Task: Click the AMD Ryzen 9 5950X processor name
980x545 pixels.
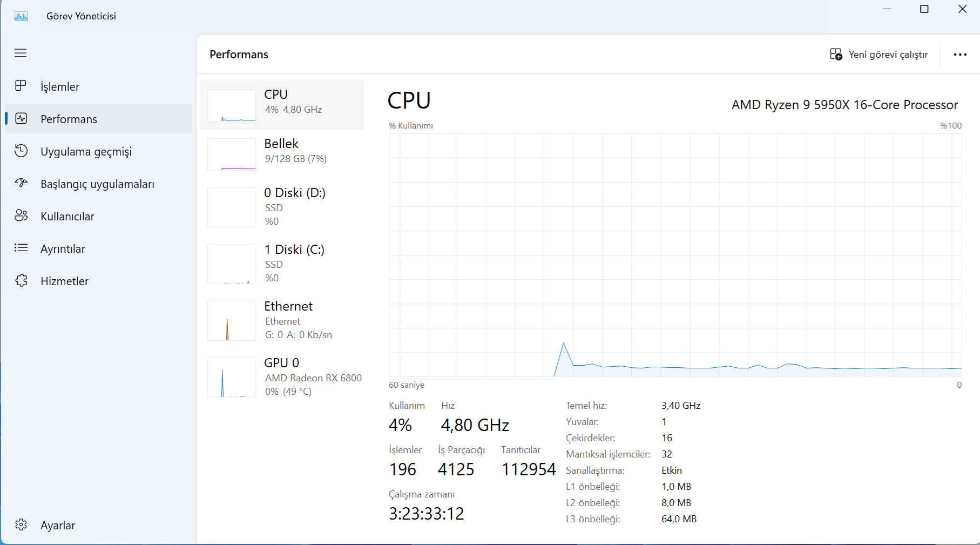Action: 845,105
